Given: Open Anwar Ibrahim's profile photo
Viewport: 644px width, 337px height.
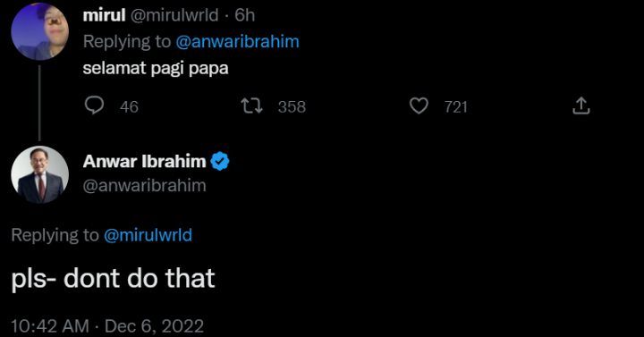Looking at the screenshot, I should click(40, 175).
